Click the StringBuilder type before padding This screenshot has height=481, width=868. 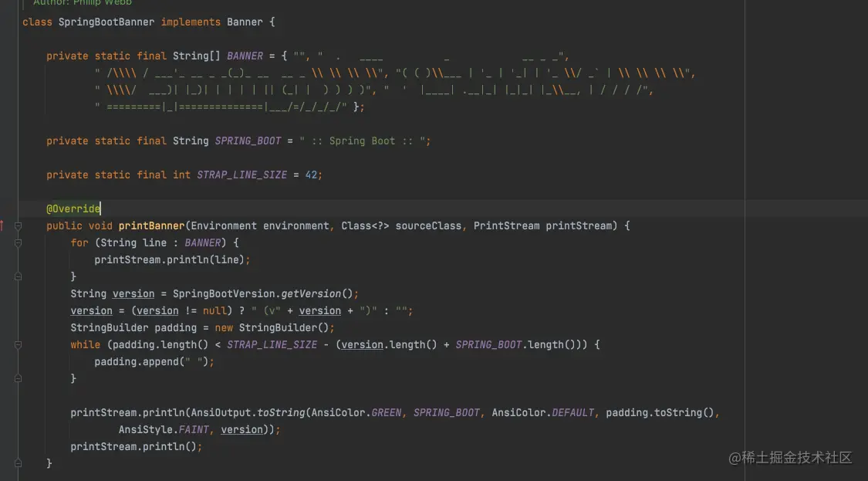(x=109, y=327)
